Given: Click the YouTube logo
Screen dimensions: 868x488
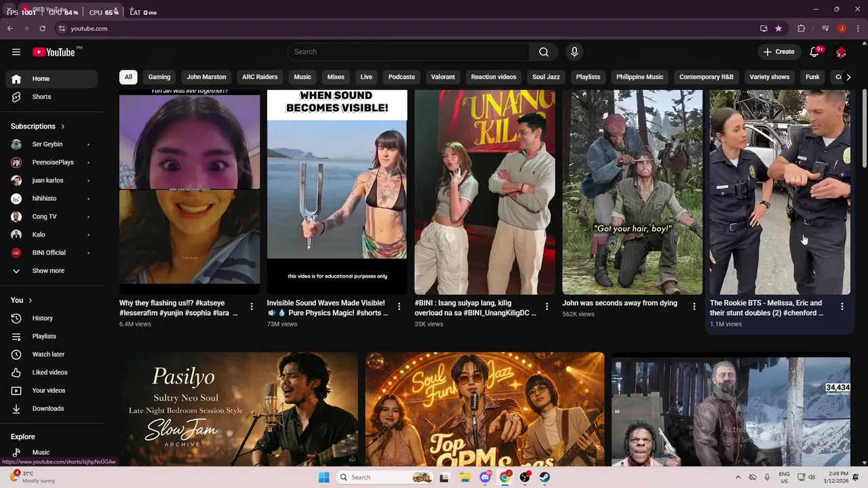Looking at the screenshot, I should (54, 52).
